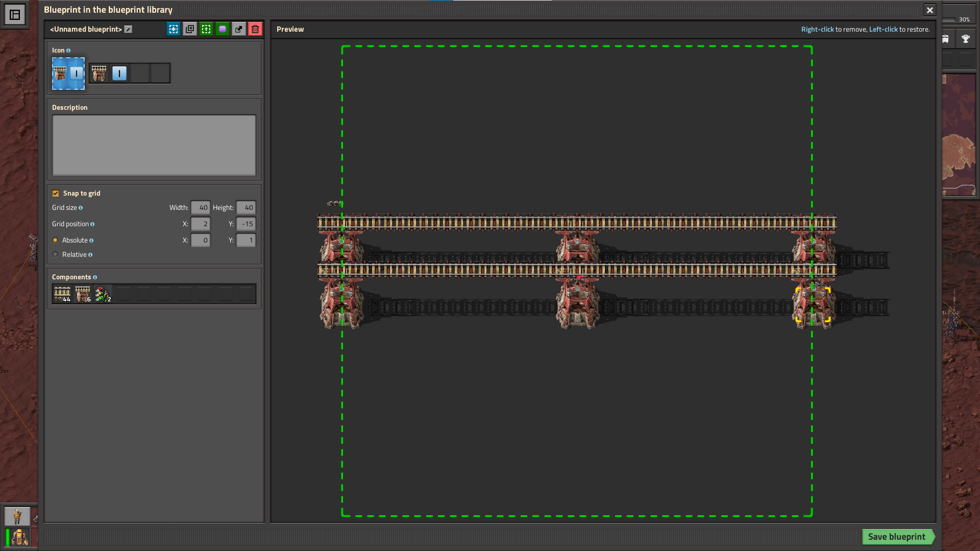
Task: Click the rename blueprint pencil icon
Action: coord(128,30)
